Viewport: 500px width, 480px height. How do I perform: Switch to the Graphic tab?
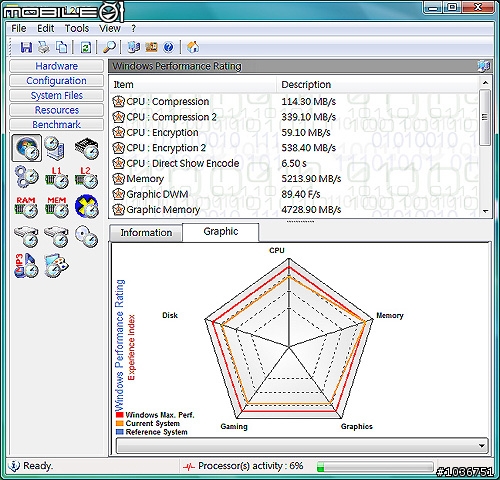coord(221,231)
